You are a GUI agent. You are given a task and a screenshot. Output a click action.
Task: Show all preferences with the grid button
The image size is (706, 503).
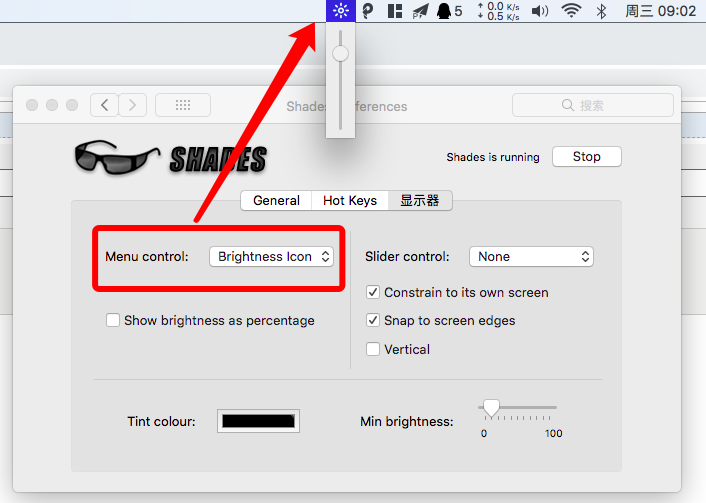click(x=183, y=105)
